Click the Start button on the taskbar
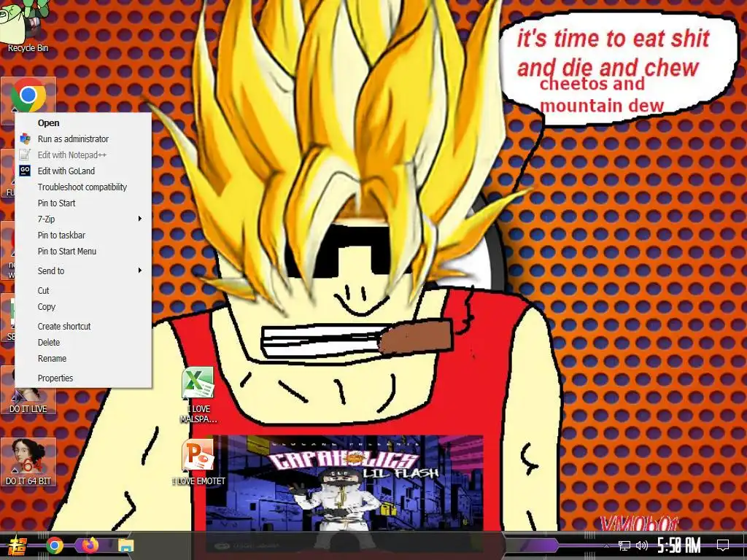This screenshot has width=747, height=560. (x=17, y=545)
